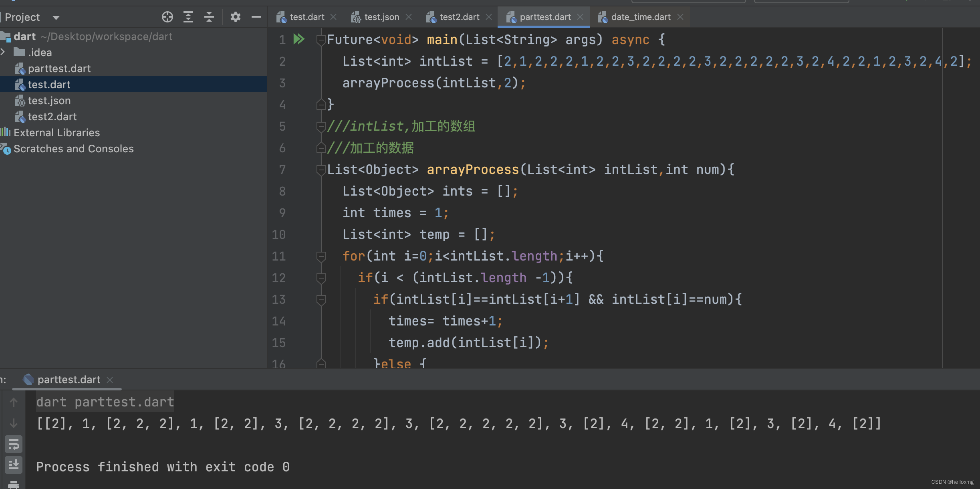Click the intList declaration on line 2
Image resolution: width=980 pixels, height=489 pixels.
446,61
